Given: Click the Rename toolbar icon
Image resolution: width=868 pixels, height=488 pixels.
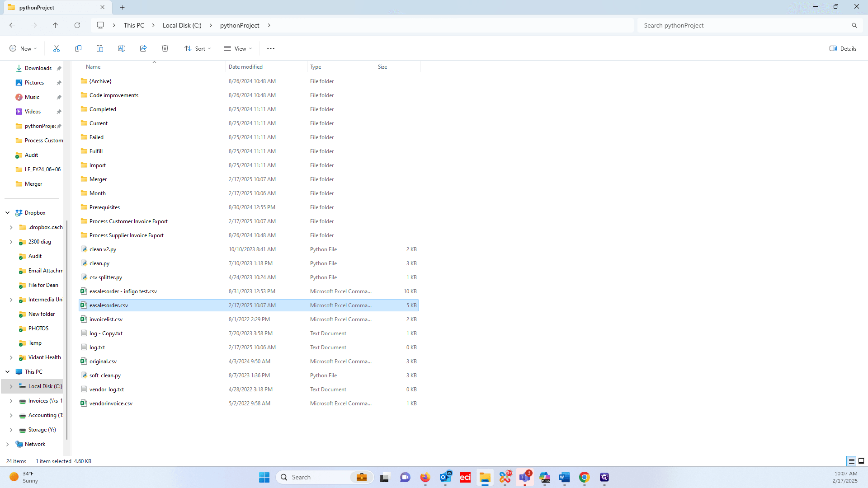Looking at the screenshot, I should (x=122, y=48).
